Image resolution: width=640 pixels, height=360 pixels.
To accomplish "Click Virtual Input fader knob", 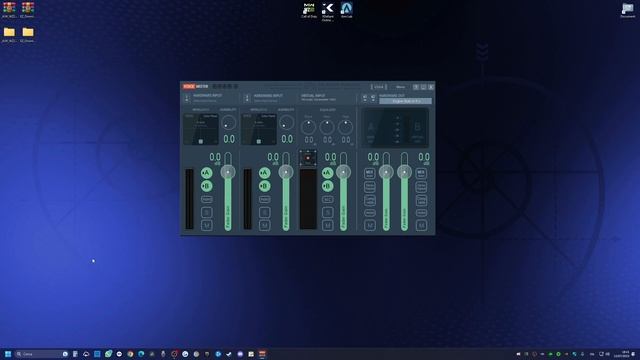I will pyautogui.click(x=344, y=172).
